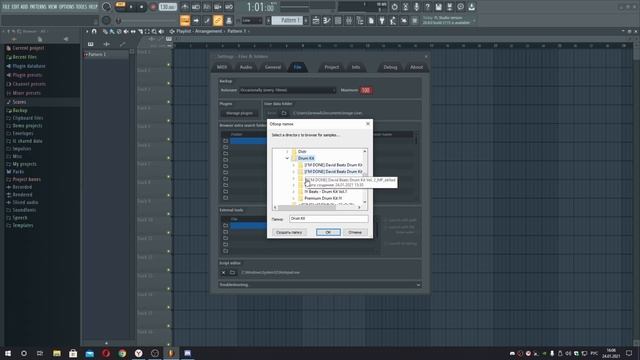Toggle the PAT/SONG mode switch
This screenshot has width=640, height=360.
tap(120, 7)
